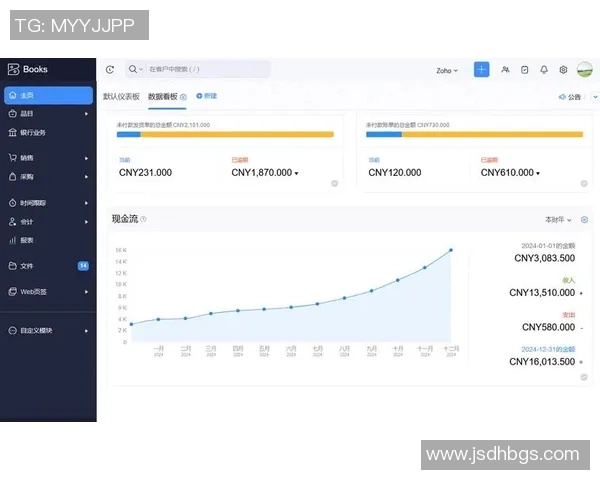Open the settings gear in top bar
The height and width of the screenshot is (480, 600).
563,70
